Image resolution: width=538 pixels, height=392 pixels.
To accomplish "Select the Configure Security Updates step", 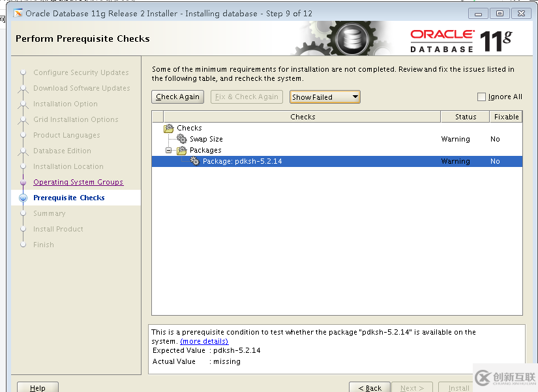I will (x=81, y=72).
